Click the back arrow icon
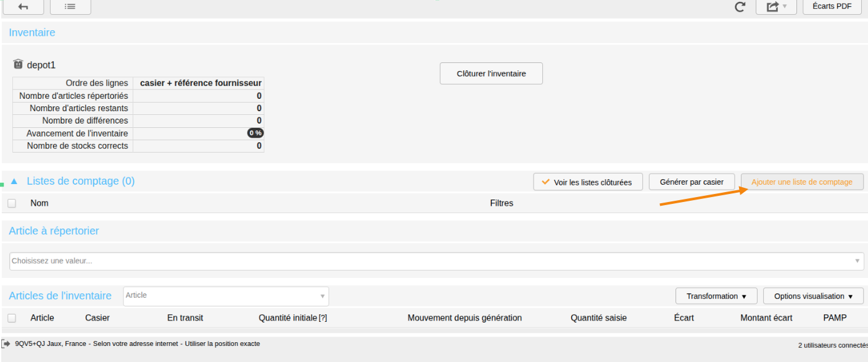The height and width of the screenshot is (362, 868). (x=23, y=7)
